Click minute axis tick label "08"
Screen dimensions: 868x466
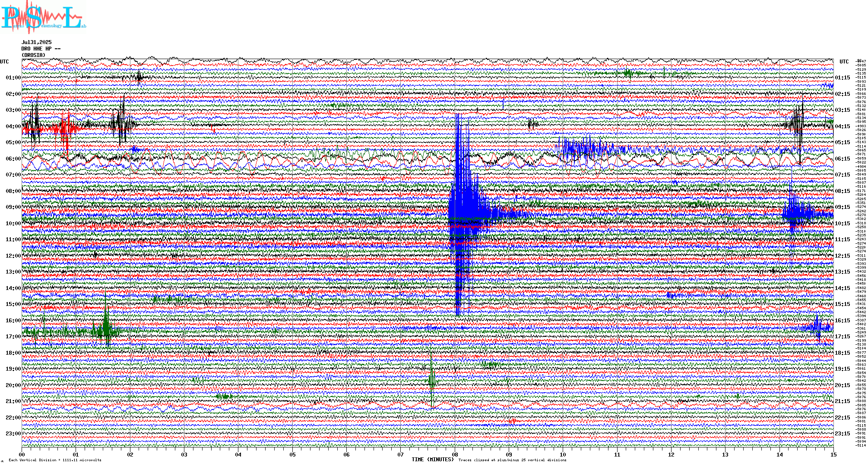tap(455, 454)
